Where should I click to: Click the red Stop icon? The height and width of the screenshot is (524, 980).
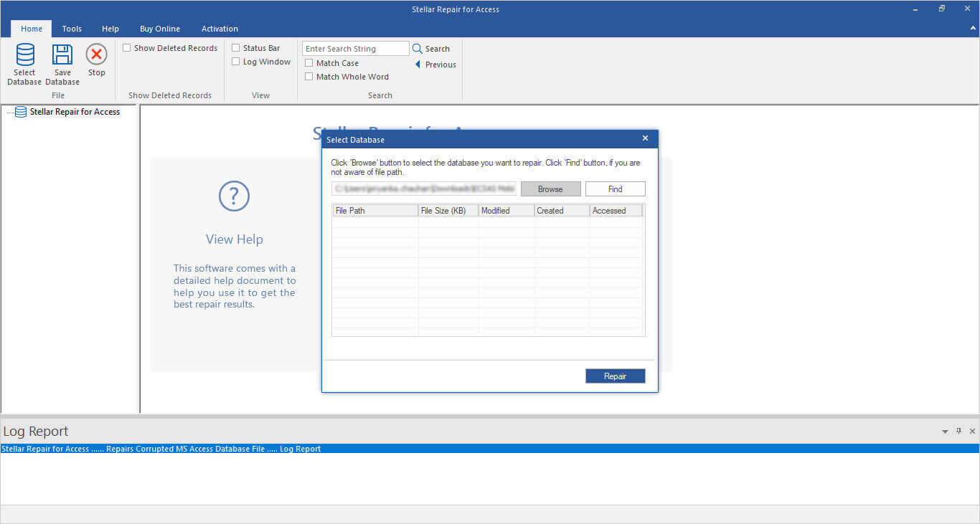pos(96,54)
